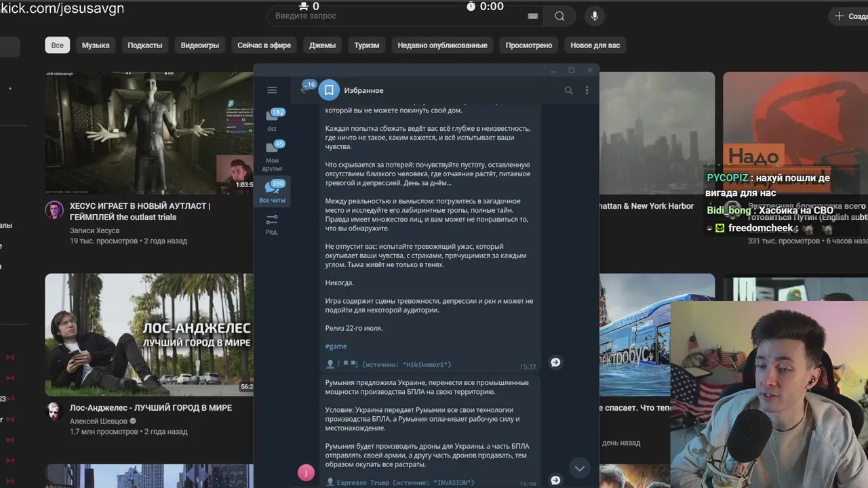Click the Записи Хесуса channel avatar
This screenshot has width=868, height=488.
(x=54, y=210)
